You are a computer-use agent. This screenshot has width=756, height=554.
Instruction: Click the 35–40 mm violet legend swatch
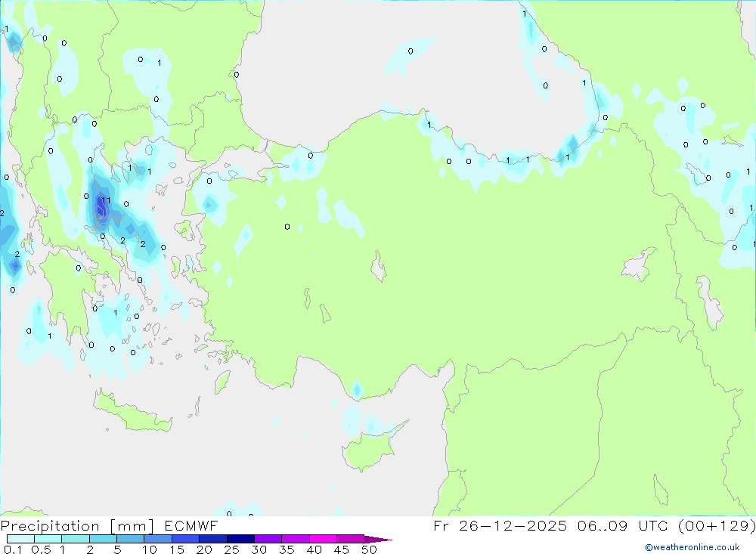[295, 539]
